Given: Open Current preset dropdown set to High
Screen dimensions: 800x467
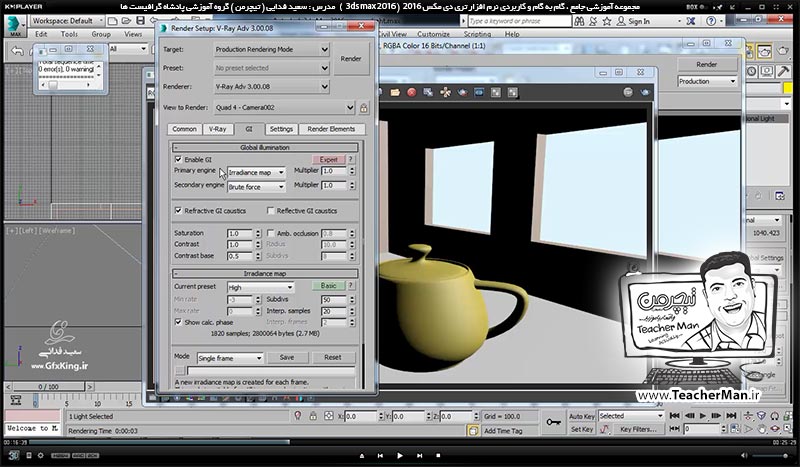Looking at the screenshot, I should (260, 287).
